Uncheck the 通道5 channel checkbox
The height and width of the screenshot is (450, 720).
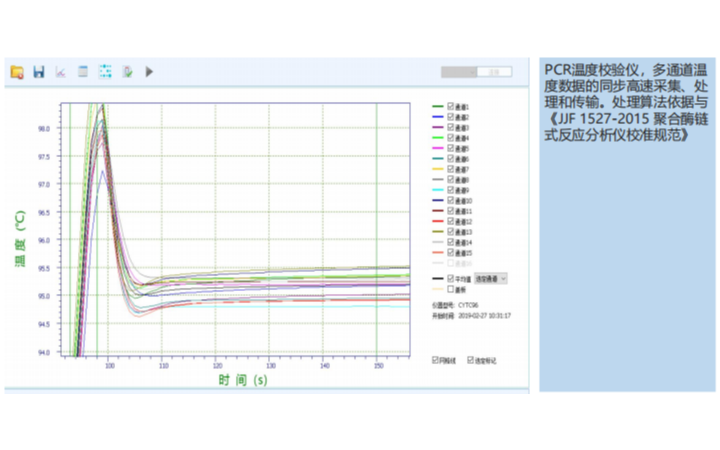click(450, 148)
